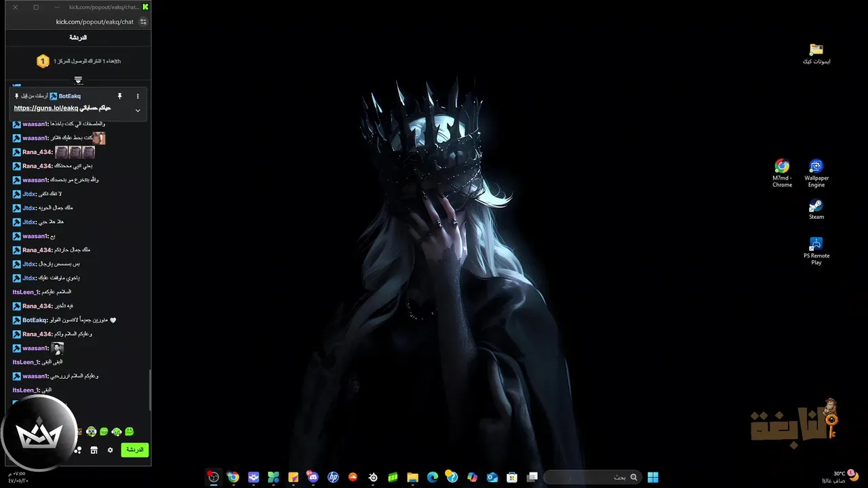Open the pinned message three-dot menu

click(138, 96)
